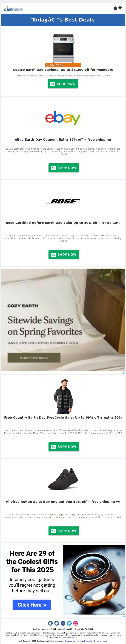This screenshot has width=126, height=644.
Task: Click Shop Now under Free Country sale
Action: (64, 447)
